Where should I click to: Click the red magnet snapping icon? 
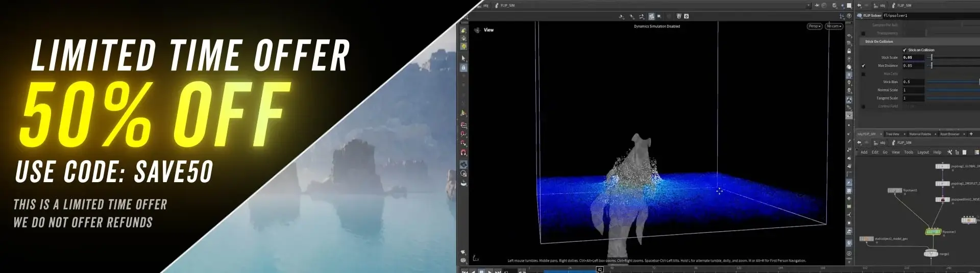(463, 153)
